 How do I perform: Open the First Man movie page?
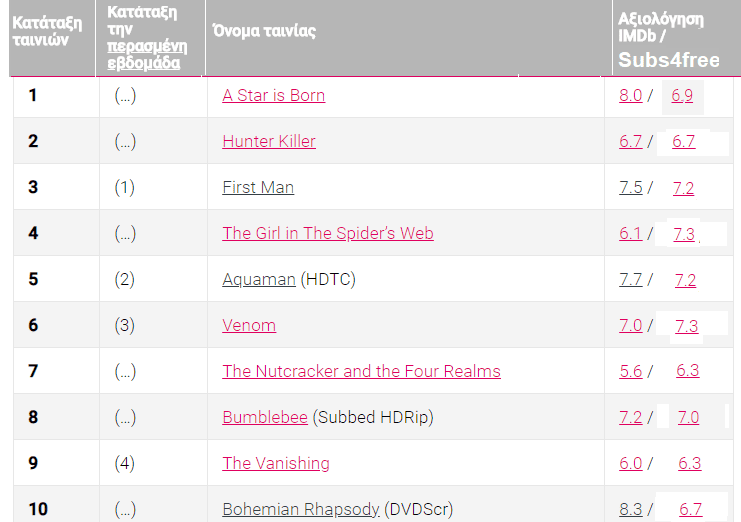tap(258, 188)
